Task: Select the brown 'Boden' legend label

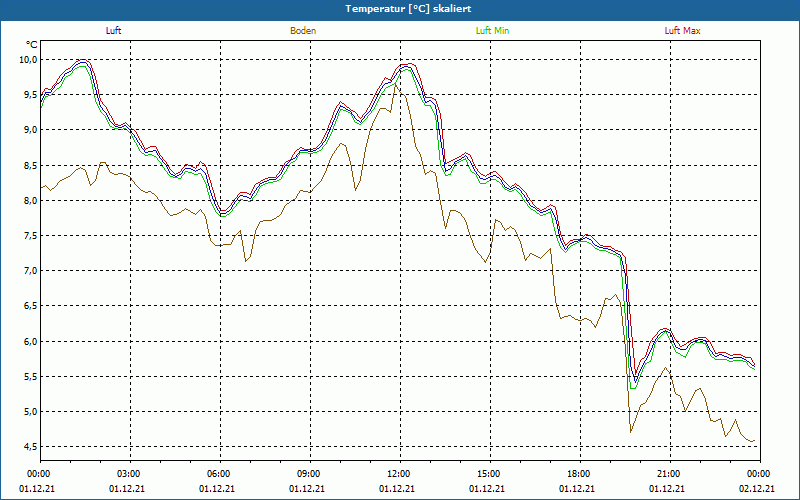Action: 303,31
